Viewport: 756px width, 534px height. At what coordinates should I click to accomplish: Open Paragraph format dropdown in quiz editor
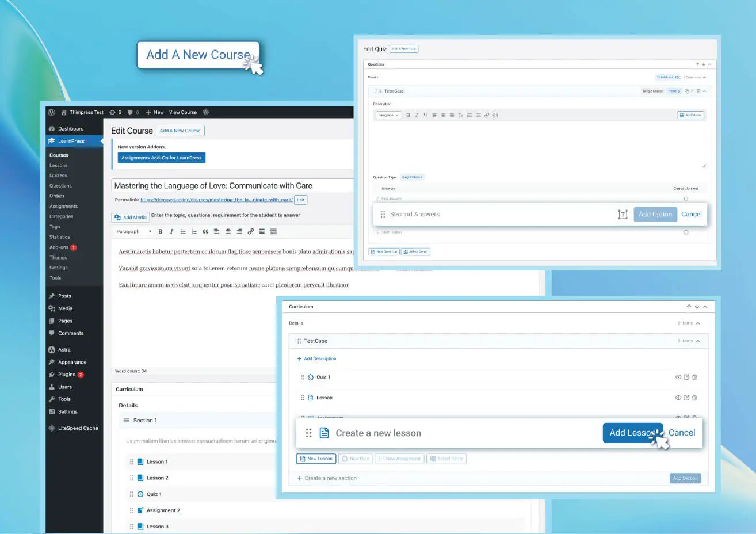click(388, 115)
